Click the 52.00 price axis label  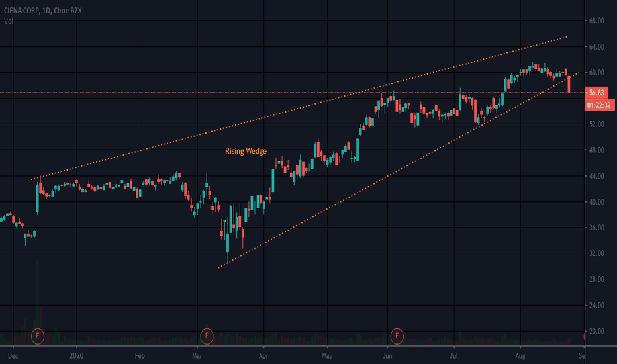(x=596, y=124)
